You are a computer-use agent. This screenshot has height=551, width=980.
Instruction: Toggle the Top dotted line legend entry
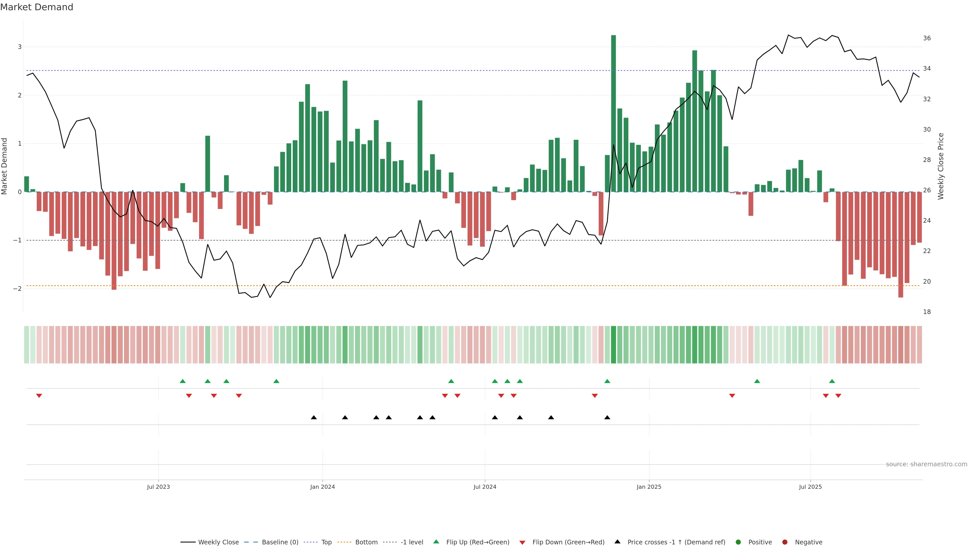click(326, 542)
